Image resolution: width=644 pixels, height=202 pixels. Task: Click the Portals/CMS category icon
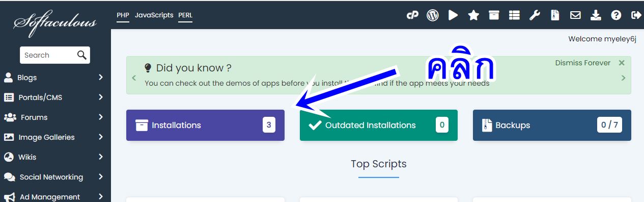[x=9, y=97]
